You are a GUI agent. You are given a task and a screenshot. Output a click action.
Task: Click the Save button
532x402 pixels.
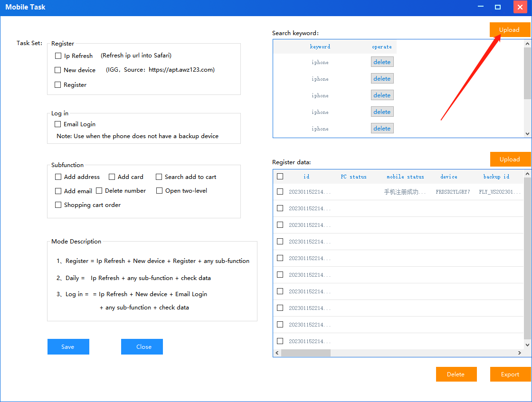tap(68, 347)
